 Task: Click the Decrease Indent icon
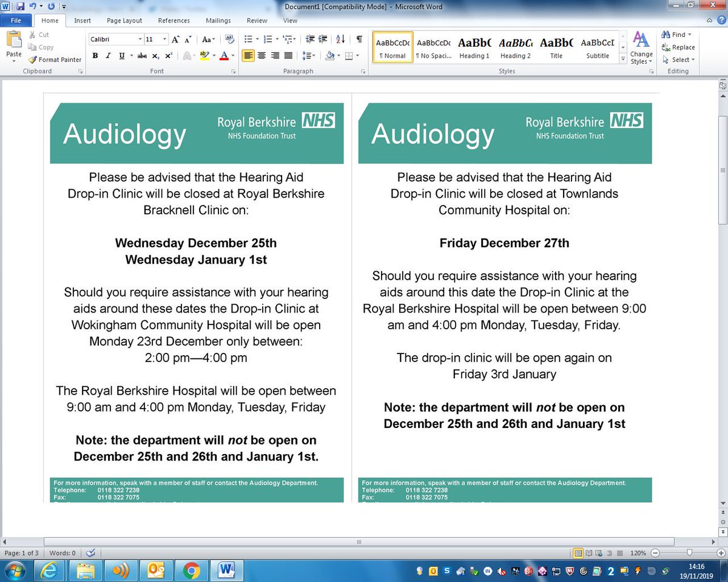click(310, 39)
